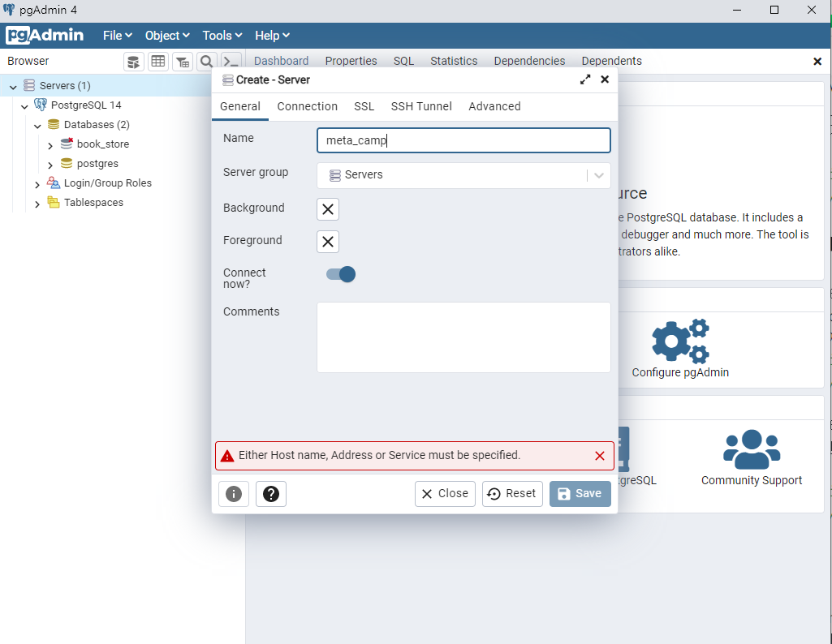Image resolution: width=832 pixels, height=644 pixels.
Task: Select the book_store tree label
Action: pyautogui.click(x=103, y=144)
